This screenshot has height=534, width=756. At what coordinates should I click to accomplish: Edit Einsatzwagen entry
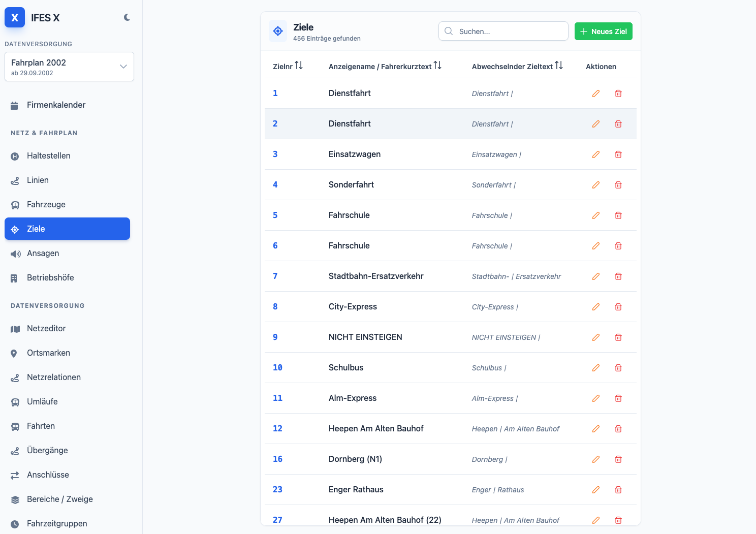click(x=596, y=154)
